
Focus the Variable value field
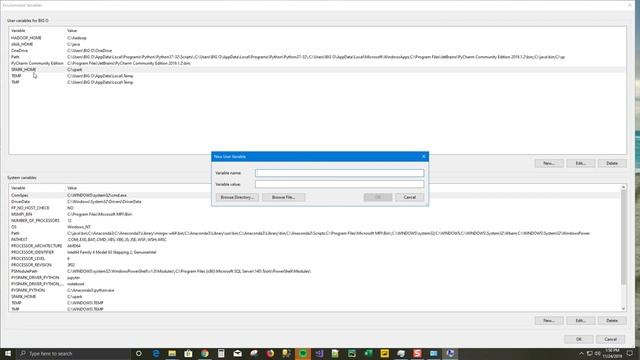pyautogui.click(x=340, y=184)
